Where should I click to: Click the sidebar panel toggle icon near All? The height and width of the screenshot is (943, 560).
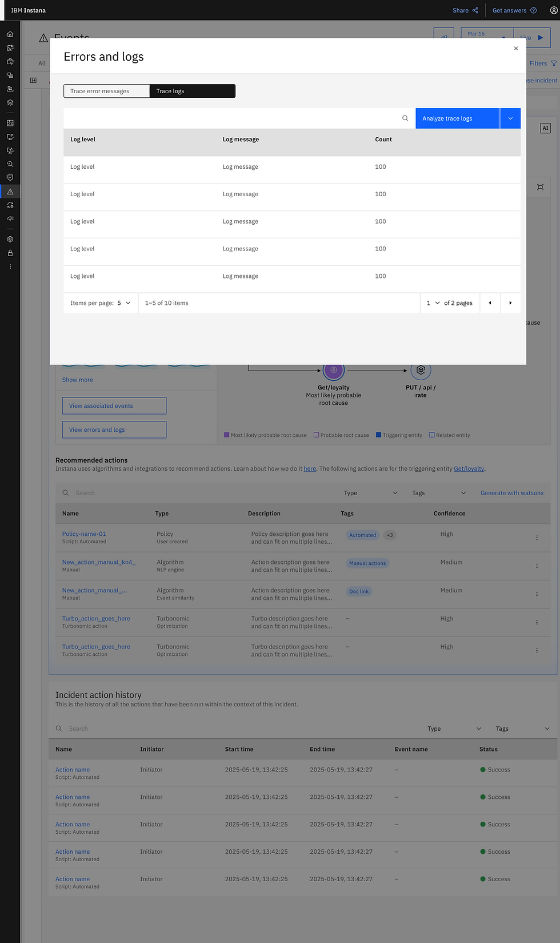33,81
